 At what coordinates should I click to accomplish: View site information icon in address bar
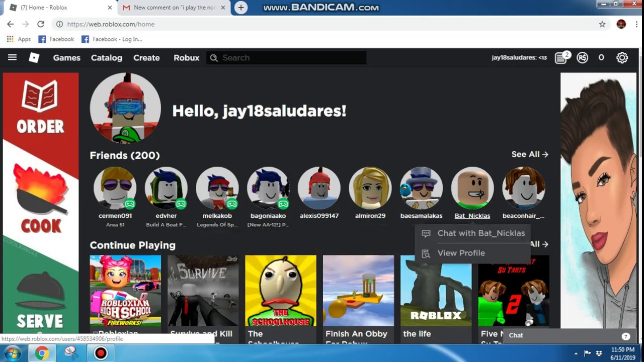[x=59, y=24]
